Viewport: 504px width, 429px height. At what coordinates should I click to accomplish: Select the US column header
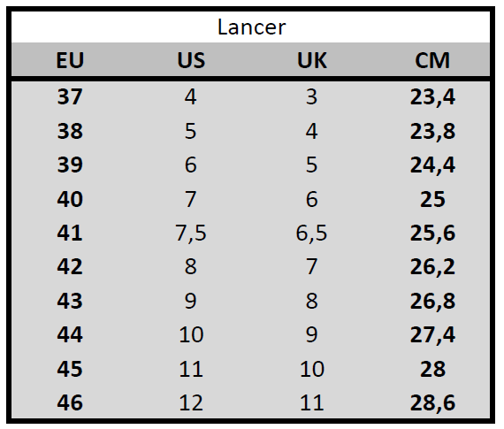(191, 60)
